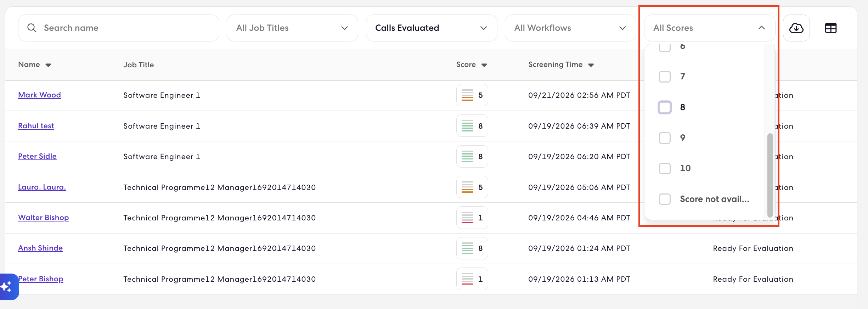Click Rahul test's score 8 badge
868x309 pixels.
472,126
